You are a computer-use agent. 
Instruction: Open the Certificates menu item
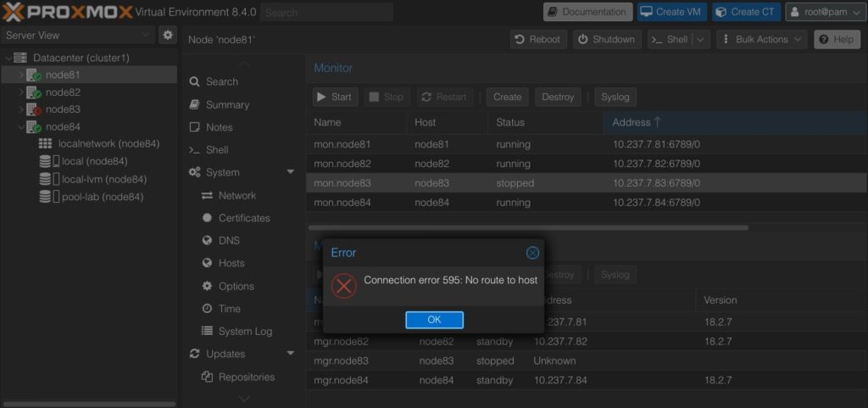pyautogui.click(x=243, y=218)
